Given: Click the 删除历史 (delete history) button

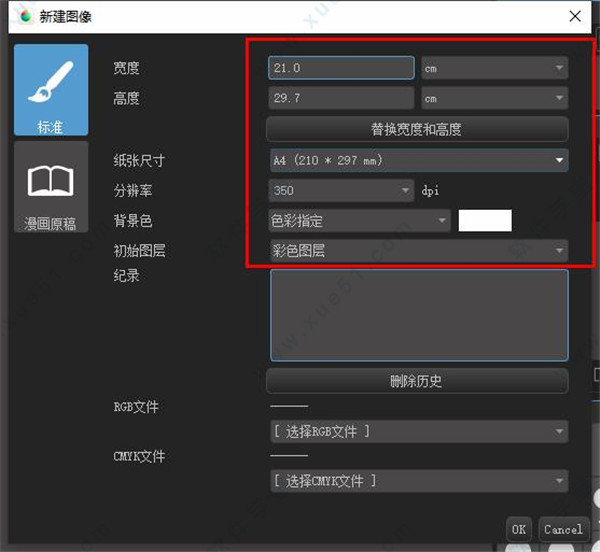Looking at the screenshot, I should pos(417,381).
